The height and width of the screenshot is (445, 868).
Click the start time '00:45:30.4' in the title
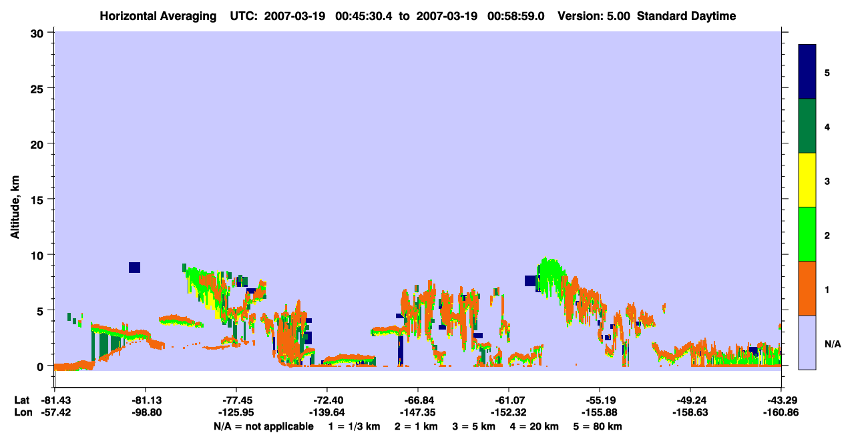tap(363, 17)
